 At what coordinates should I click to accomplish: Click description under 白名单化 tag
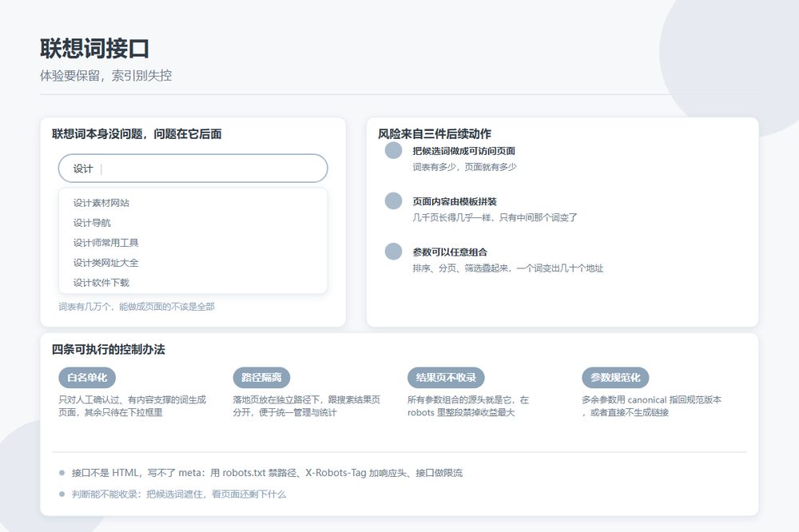[x=133, y=406]
